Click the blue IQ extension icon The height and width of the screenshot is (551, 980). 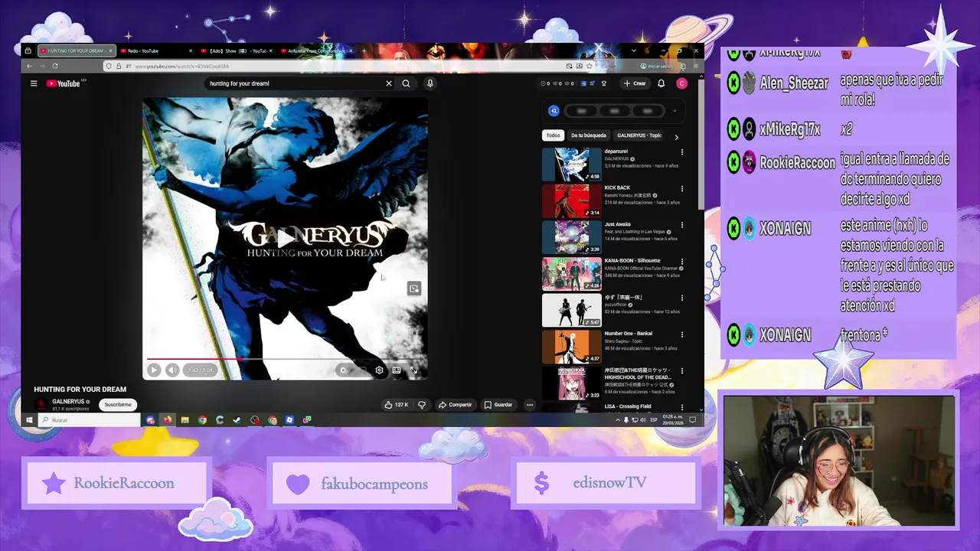554,111
